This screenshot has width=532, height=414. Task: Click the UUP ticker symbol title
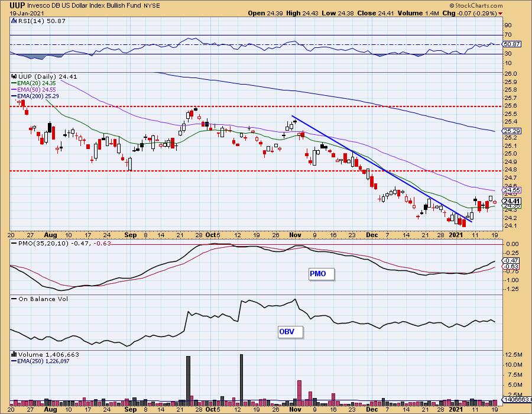(x=17, y=5)
